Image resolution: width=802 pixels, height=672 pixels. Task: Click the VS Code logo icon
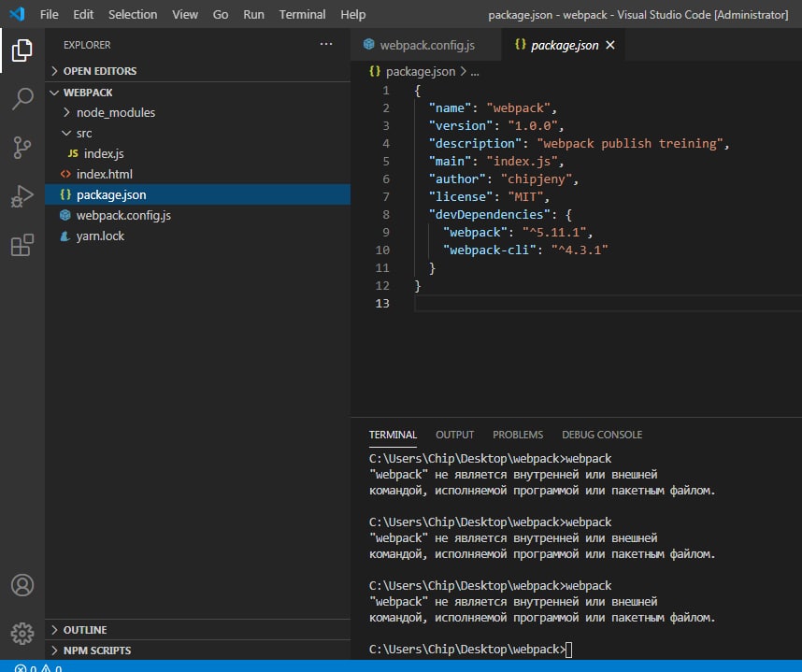(x=17, y=14)
